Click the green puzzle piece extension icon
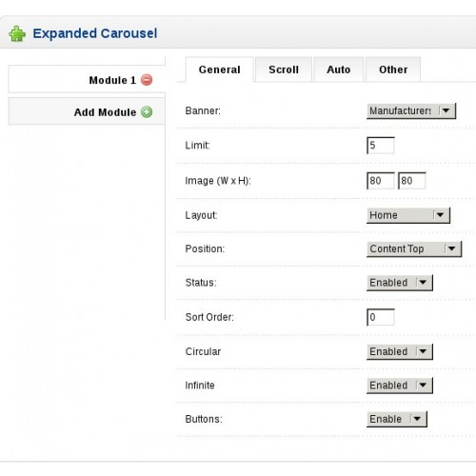476x476 pixels. pyautogui.click(x=17, y=33)
